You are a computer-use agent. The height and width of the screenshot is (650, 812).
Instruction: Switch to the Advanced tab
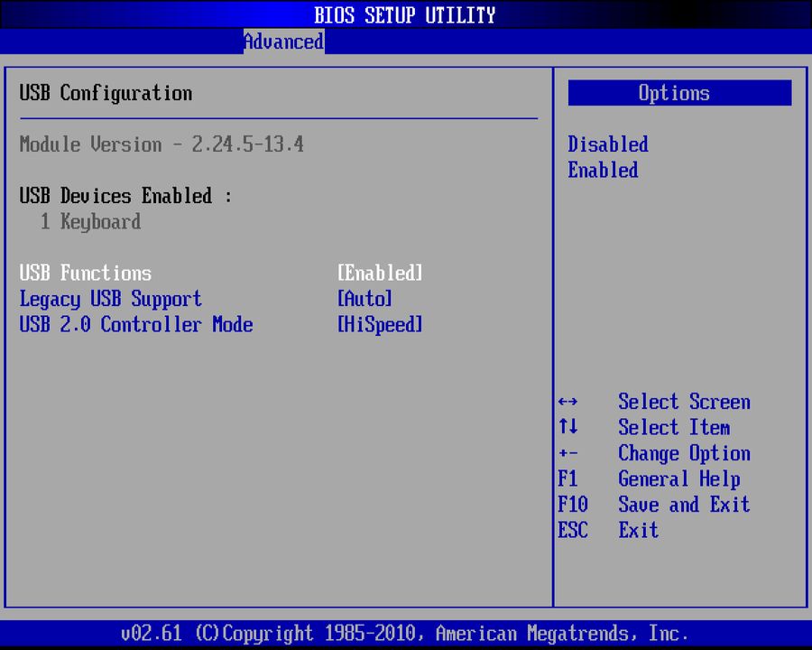(x=283, y=42)
